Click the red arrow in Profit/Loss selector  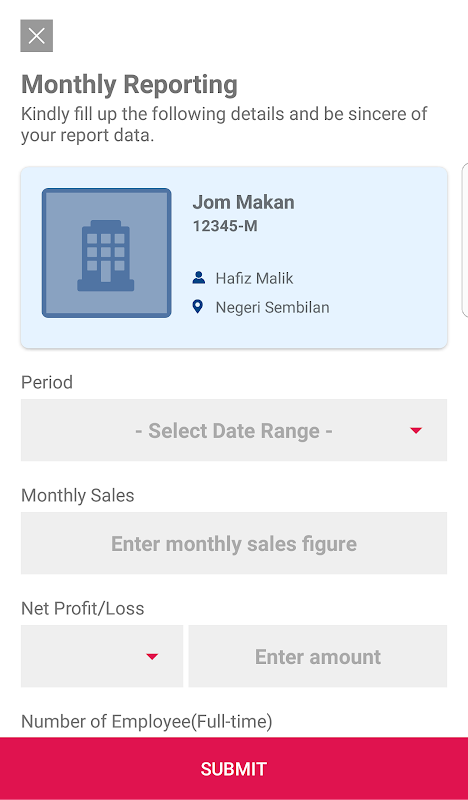point(152,657)
